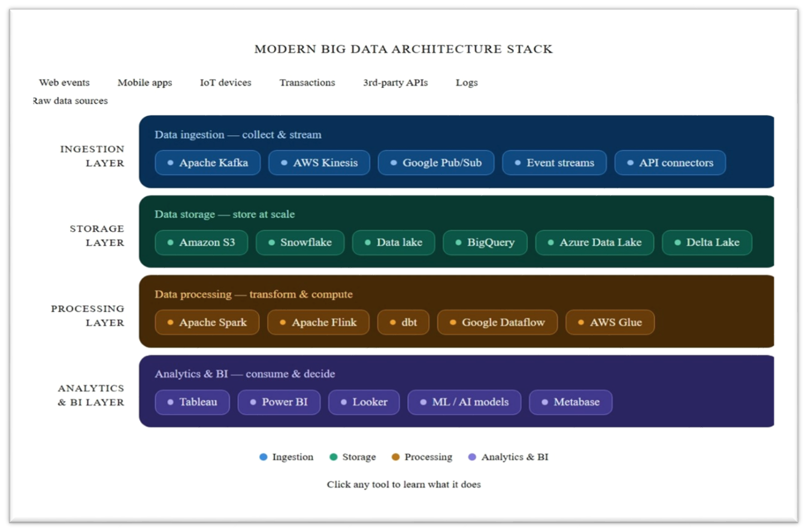Click the ANALYTICS & BI LAYER side label
808x532 pixels.
(91, 395)
